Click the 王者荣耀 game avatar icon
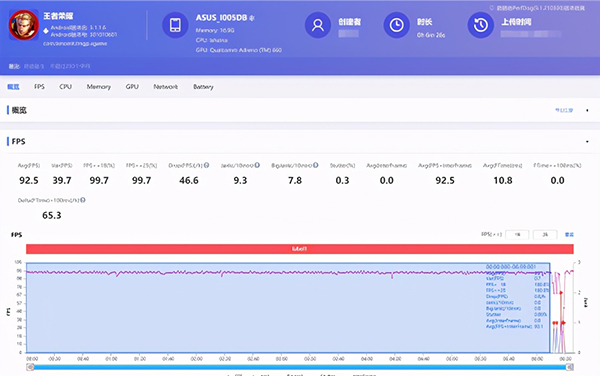The height and width of the screenshot is (376, 600). tap(24, 25)
